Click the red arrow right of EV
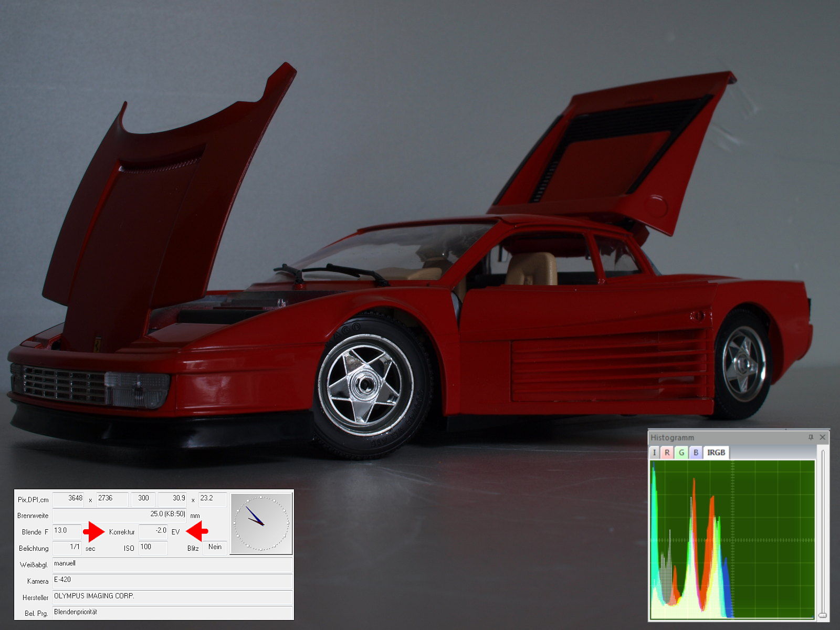 point(197,532)
